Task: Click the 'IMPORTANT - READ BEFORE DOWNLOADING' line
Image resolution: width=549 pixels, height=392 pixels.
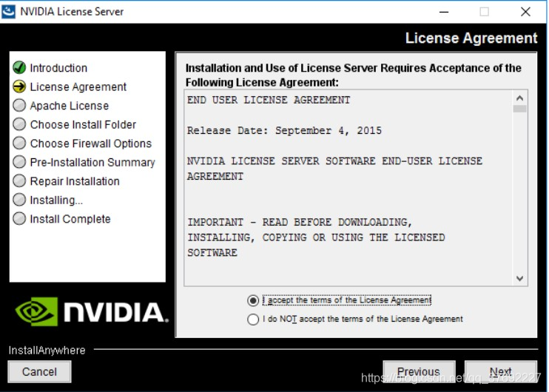Action: 300,222
